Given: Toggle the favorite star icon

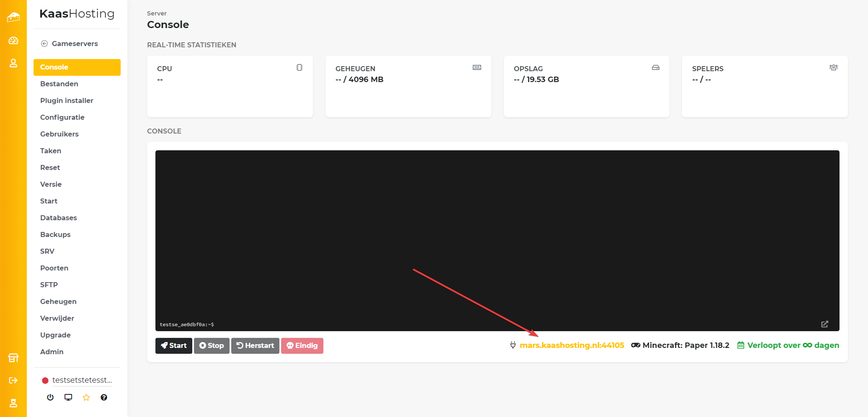Looking at the screenshot, I should coord(86,397).
